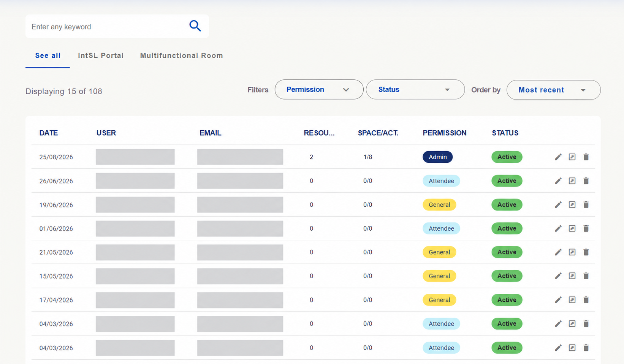Sort by the DATE column header

tap(49, 133)
